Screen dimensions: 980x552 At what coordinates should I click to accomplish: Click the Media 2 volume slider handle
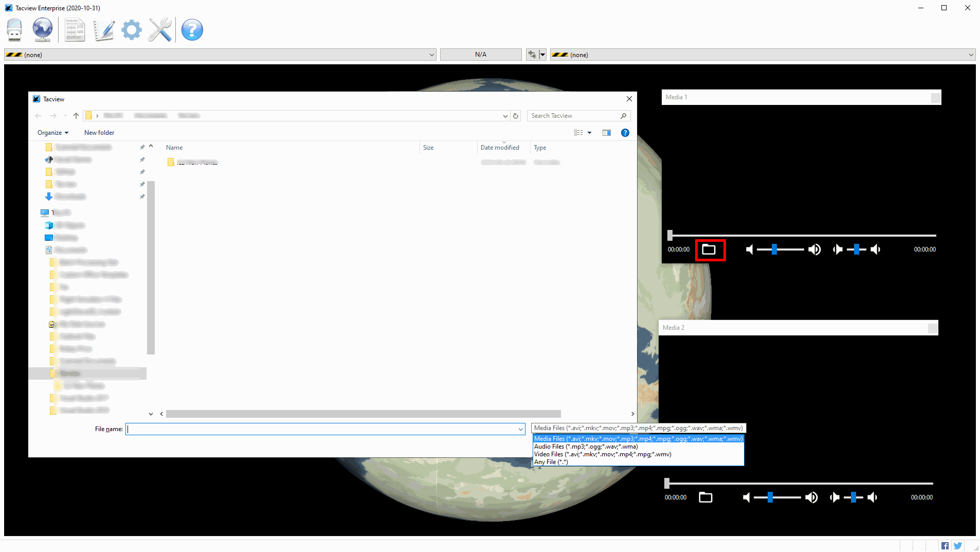[x=770, y=497]
